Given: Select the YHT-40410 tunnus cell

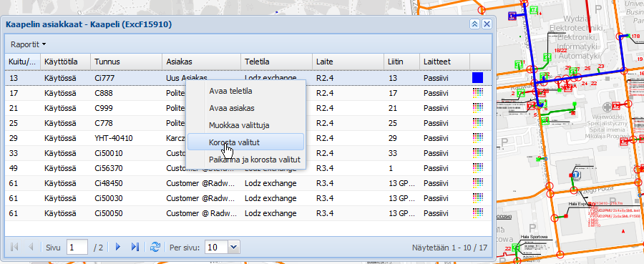Looking at the screenshot, I should (126, 138).
